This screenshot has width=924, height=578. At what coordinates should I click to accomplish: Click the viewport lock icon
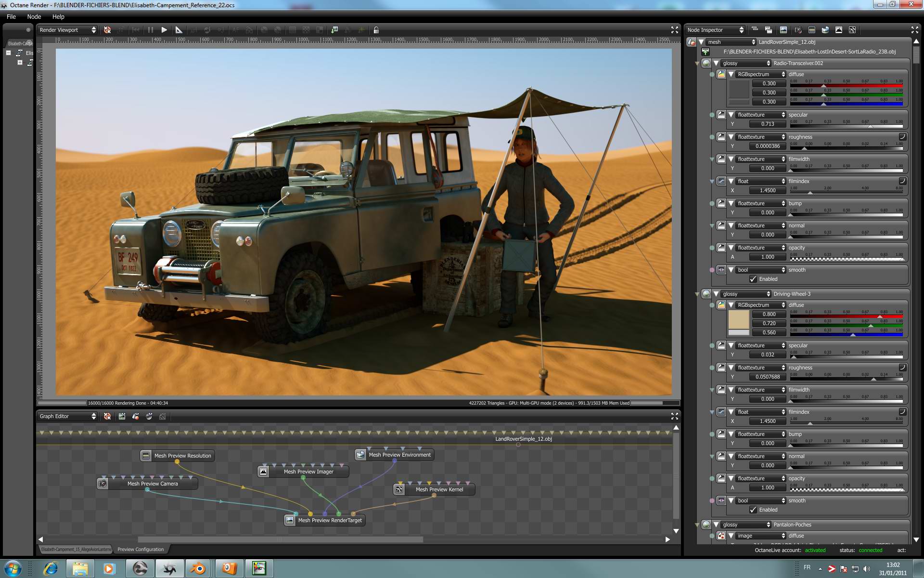click(376, 30)
